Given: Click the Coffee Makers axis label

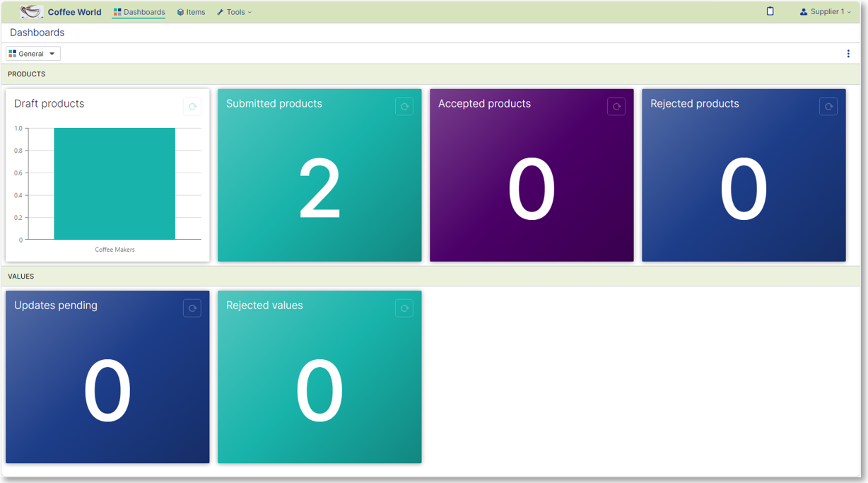Looking at the screenshot, I should pos(115,250).
